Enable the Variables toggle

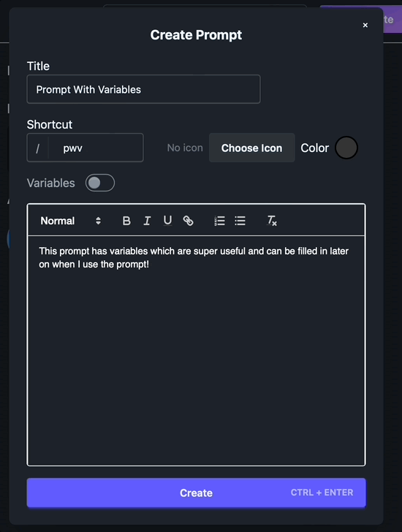[x=100, y=183]
